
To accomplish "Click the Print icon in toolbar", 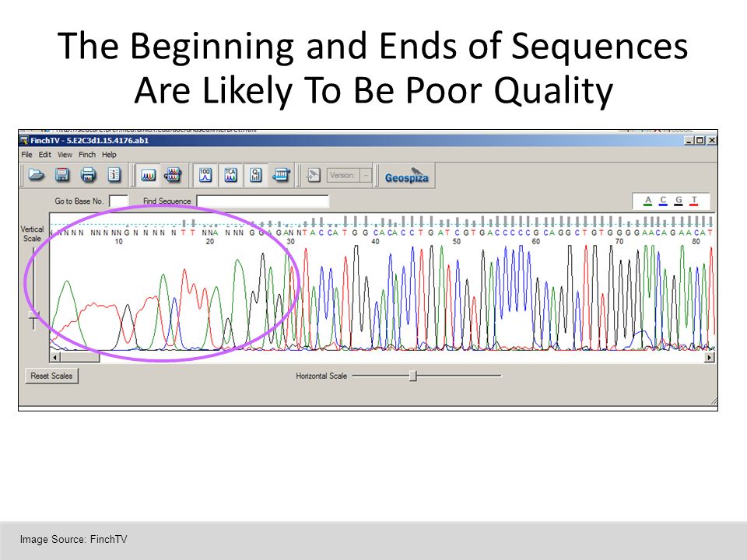I will 88,175.
